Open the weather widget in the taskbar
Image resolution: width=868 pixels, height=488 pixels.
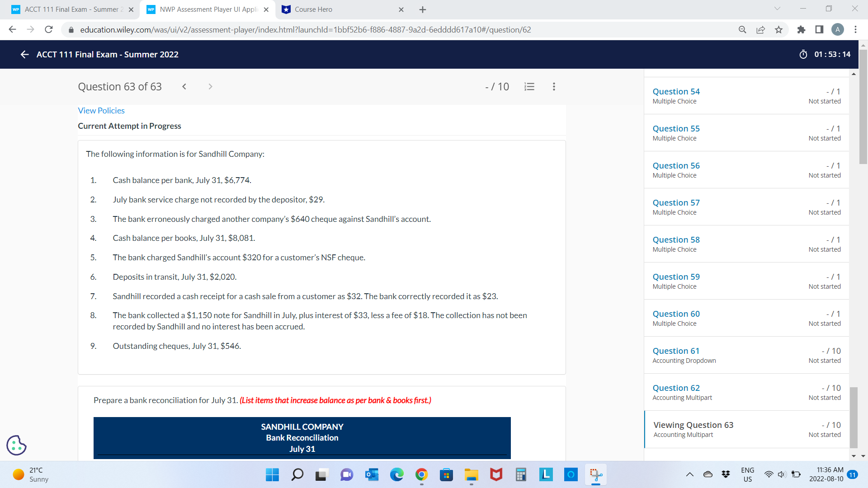pos(29,474)
